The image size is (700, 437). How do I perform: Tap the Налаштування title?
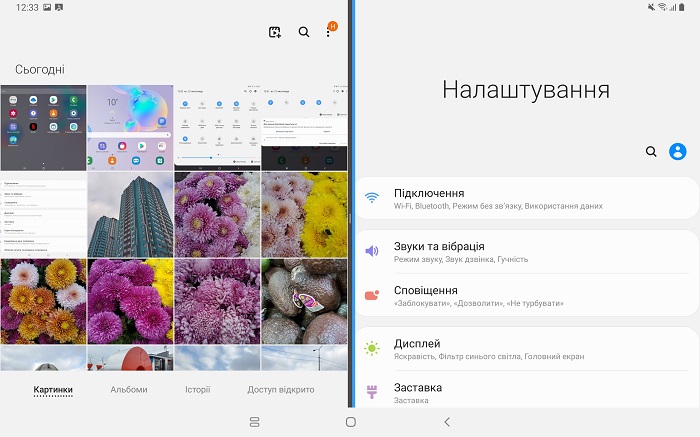pos(526,89)
